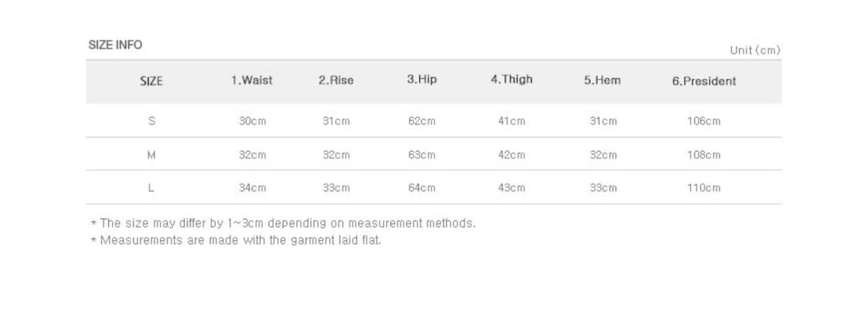This screenshot has width=868, height=326.
Task: Click the 1~3cm size difference note
Action: coord(283,223)
